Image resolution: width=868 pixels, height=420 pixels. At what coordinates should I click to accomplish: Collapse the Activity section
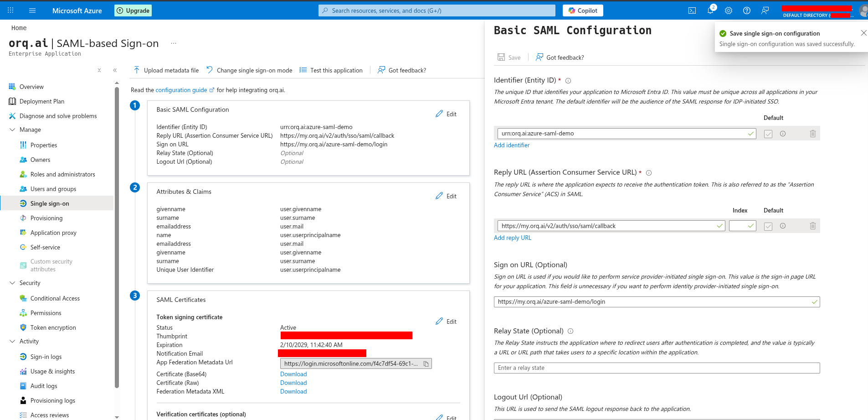12,341
